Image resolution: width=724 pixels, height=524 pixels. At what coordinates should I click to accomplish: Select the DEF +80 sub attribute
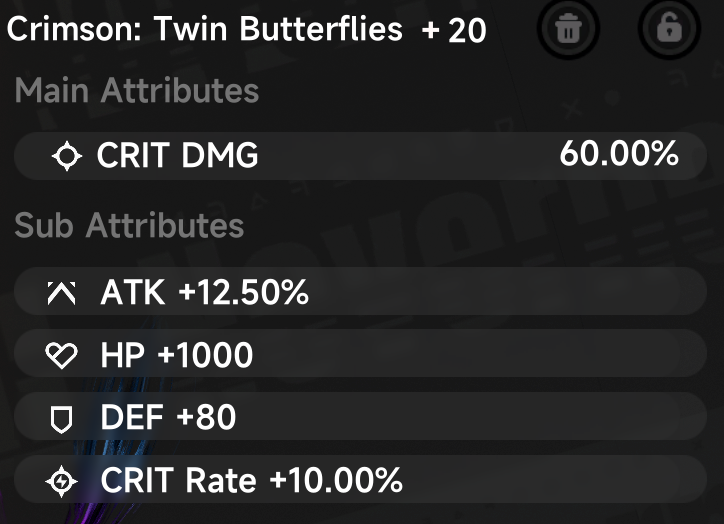pyautogui.click(x=360, y=416)
